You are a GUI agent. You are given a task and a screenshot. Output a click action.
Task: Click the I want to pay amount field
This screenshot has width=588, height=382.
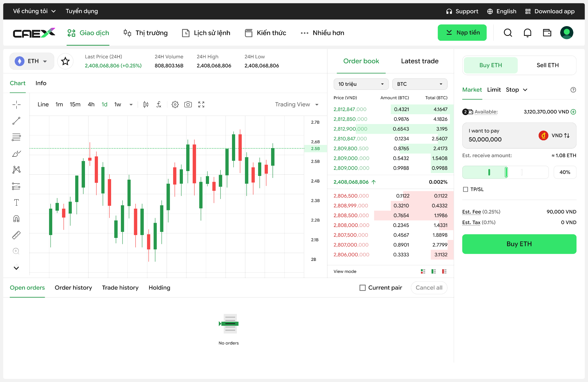tap(519, 135)
